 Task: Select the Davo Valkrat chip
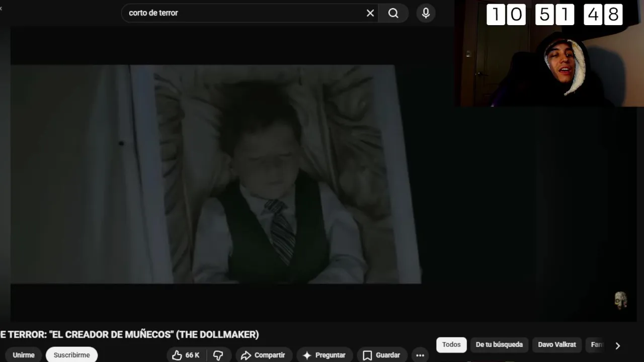[557, 345]
